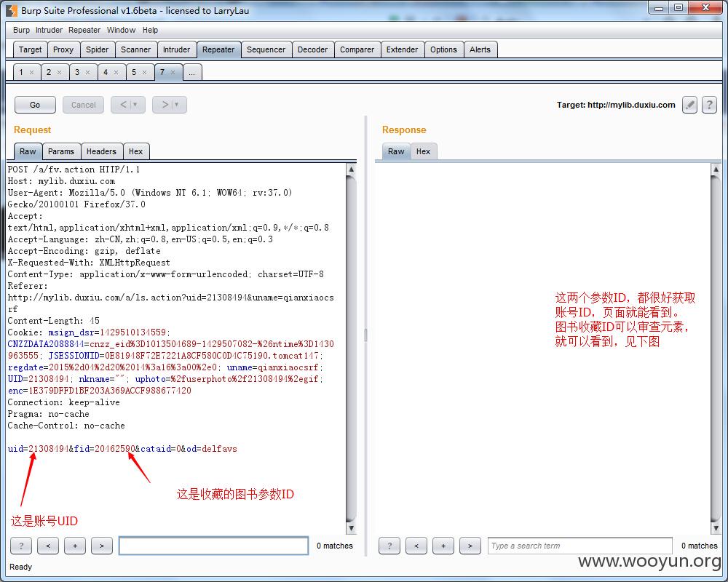Screen dimensions: 728x582
Task: Switch to the Options tab
Action: coord(443,49)
